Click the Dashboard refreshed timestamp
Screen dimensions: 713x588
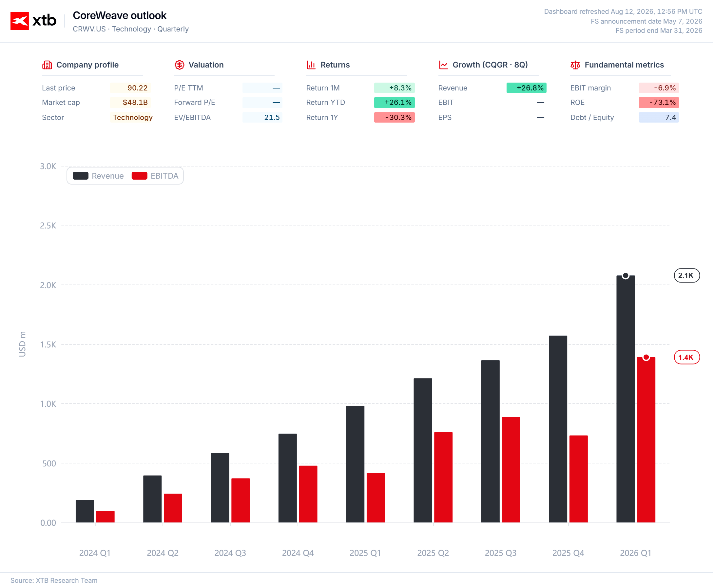(623, 11)
